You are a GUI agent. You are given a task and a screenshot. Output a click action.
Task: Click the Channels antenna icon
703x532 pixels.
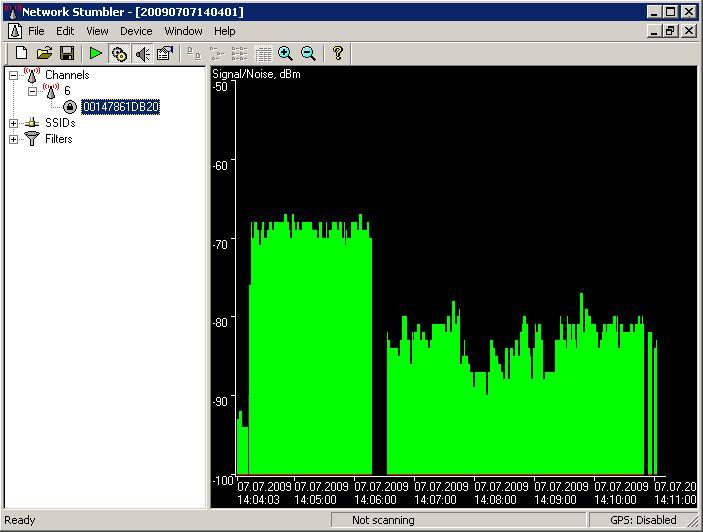point(32,75)
